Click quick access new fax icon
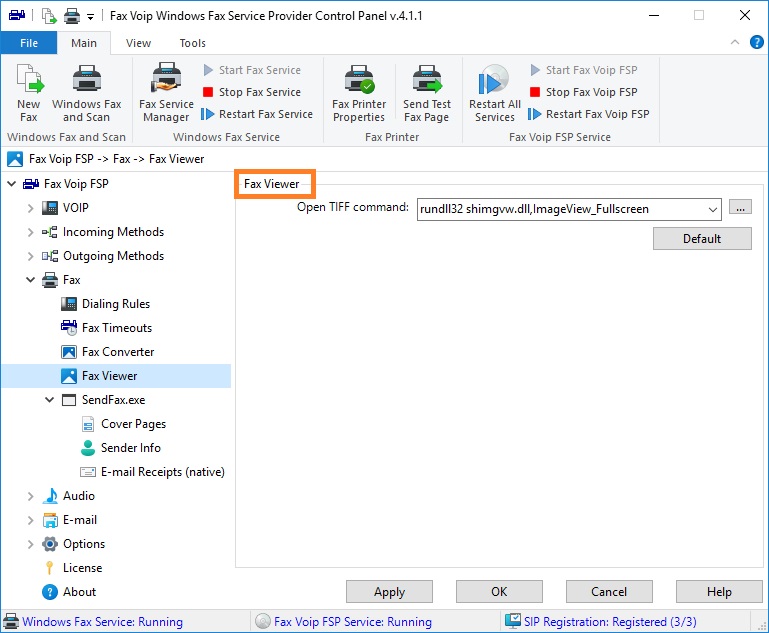 (x=49, y=16)
